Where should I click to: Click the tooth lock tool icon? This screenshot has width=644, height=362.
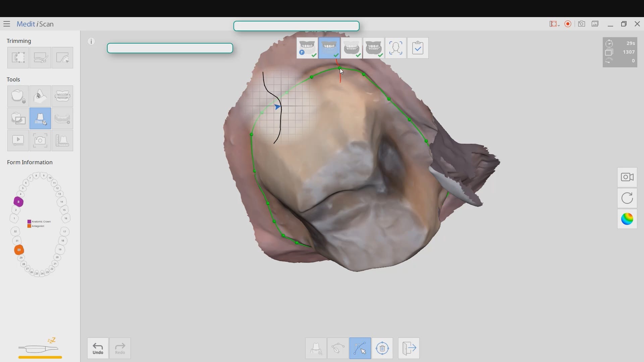point(18,96)
